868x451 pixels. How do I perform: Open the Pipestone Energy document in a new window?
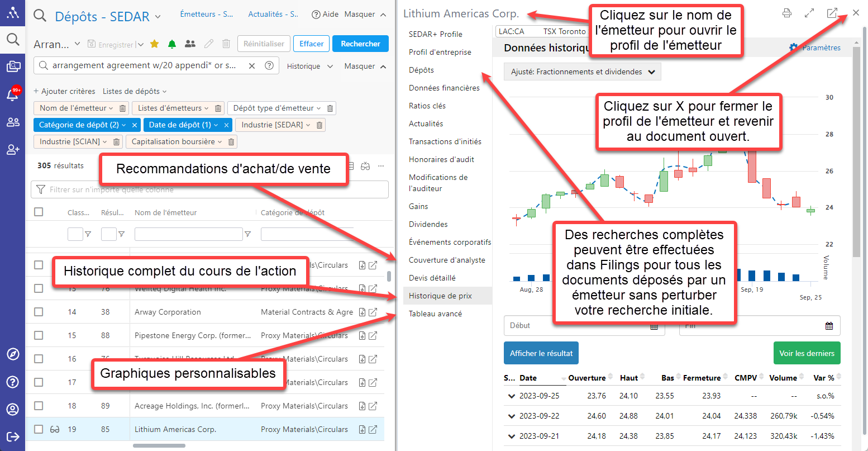373,336
